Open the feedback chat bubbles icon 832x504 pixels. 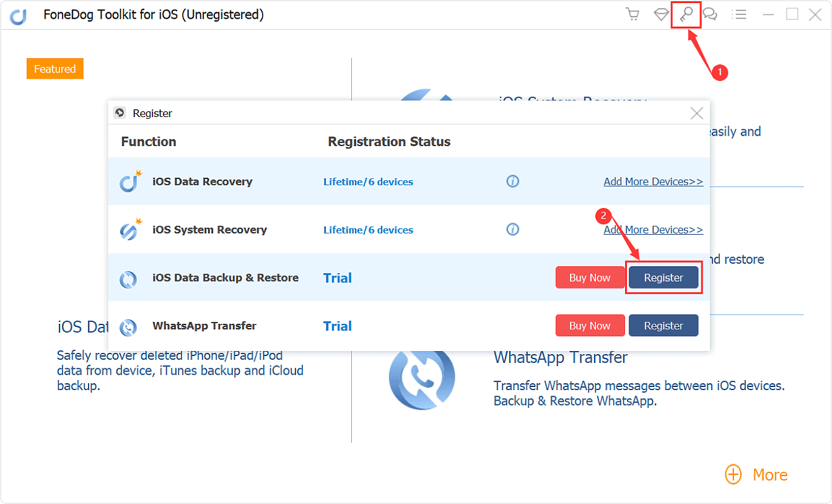point(710,15)
